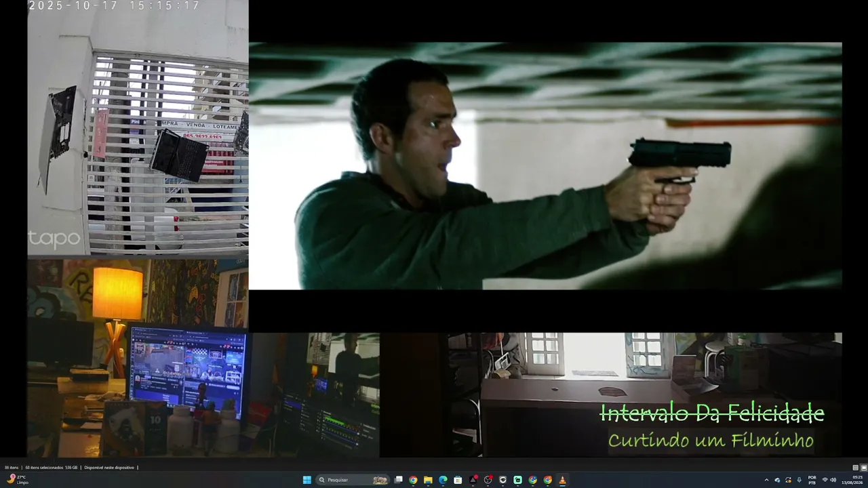Open the round dark taskbar app with red badge
Viewport: 868px width, 488px height.
(x=488, y=480)
